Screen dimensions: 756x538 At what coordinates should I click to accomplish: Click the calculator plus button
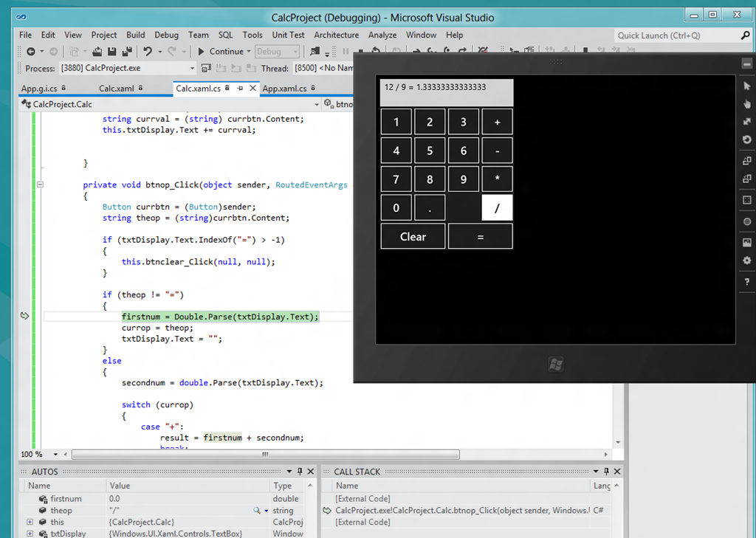click(497, 122)
